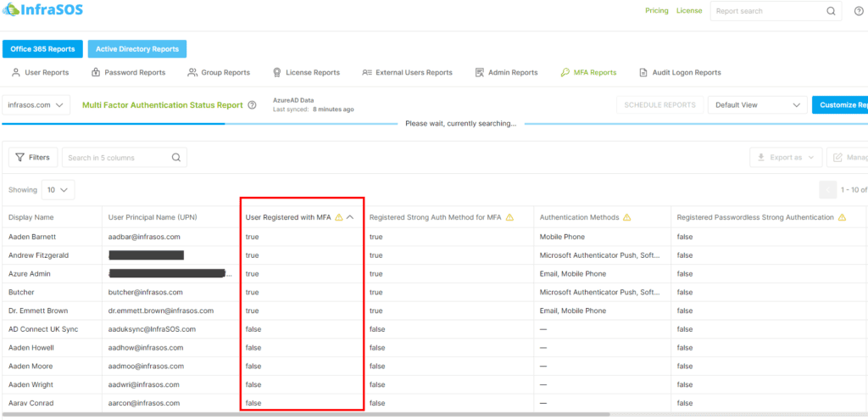Click aadhow@infrasos.com UPN cell

pyautogui.click(x=146, y=347)
